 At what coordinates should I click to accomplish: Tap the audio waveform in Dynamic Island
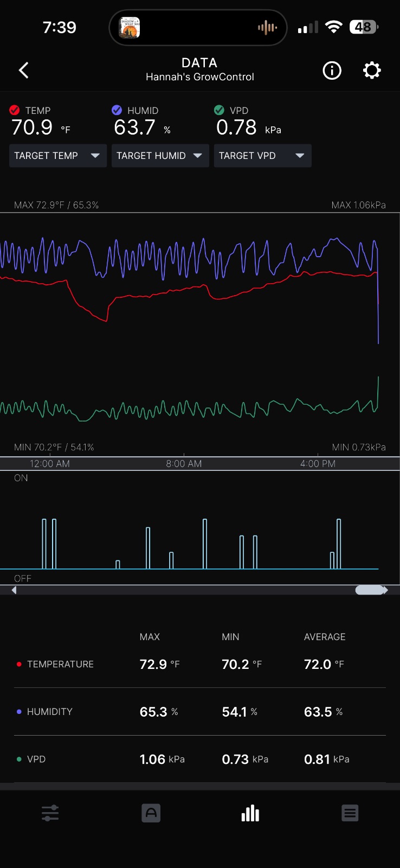click(x=267, y=27)
